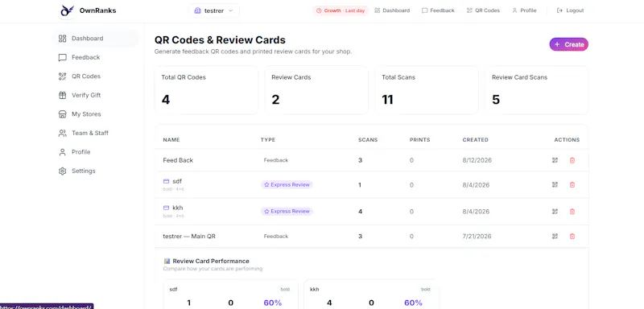Click the card icon beside sdf
This screenshot has width=644, height=309.
point(166,181)
